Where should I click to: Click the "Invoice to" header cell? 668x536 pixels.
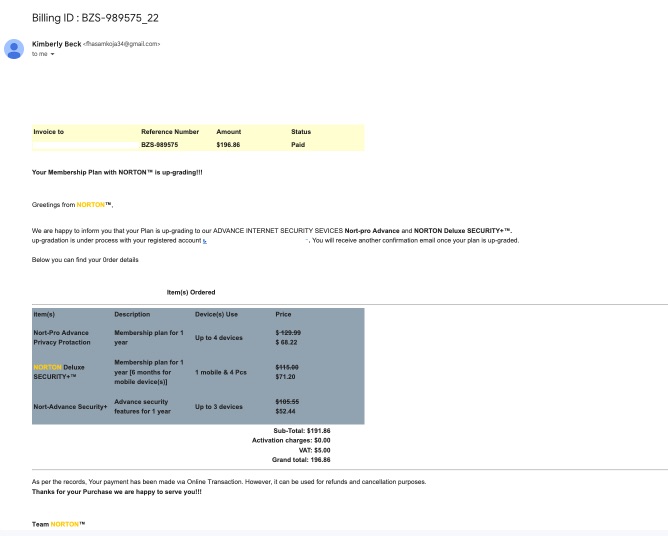(48, 131)
